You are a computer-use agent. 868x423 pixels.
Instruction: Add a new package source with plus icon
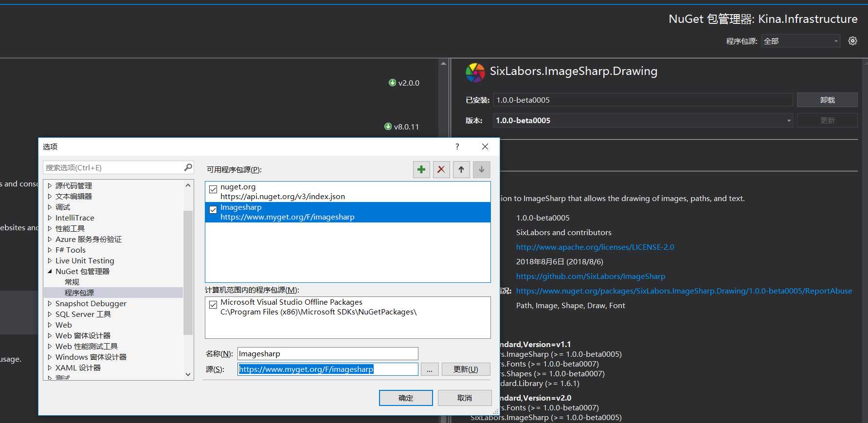(421, 169)
